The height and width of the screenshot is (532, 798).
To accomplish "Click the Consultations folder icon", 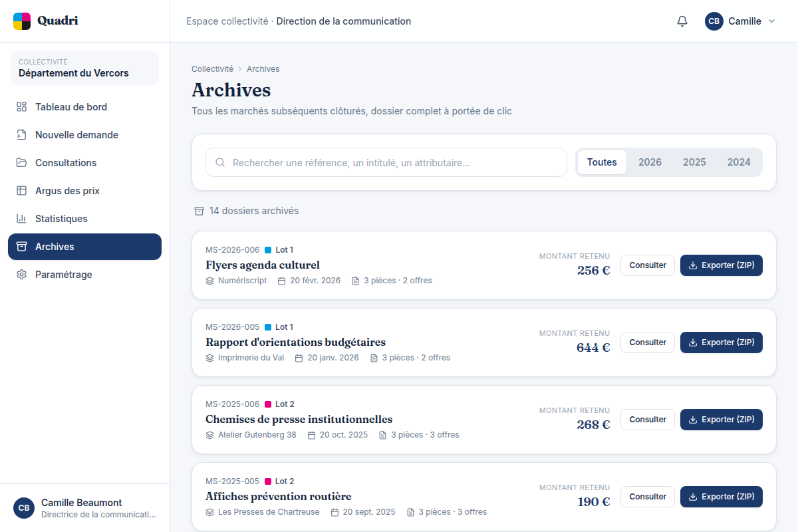I will pos(22,163).
